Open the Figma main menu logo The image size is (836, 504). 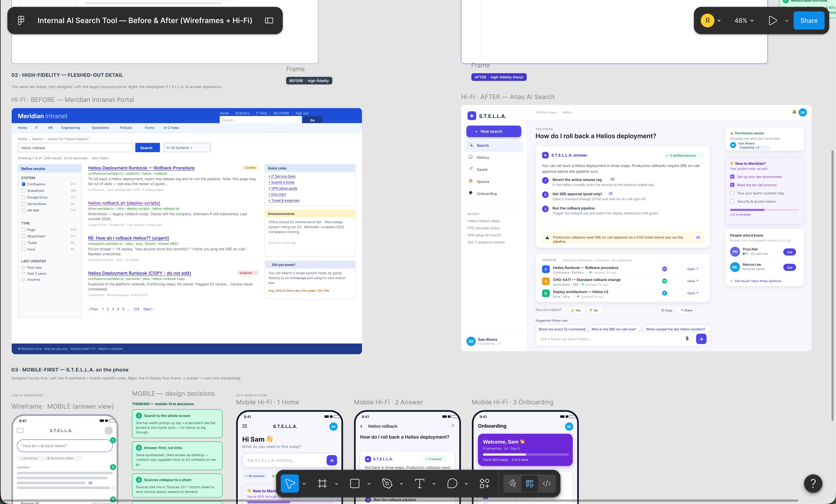click(x=21, y=21)
